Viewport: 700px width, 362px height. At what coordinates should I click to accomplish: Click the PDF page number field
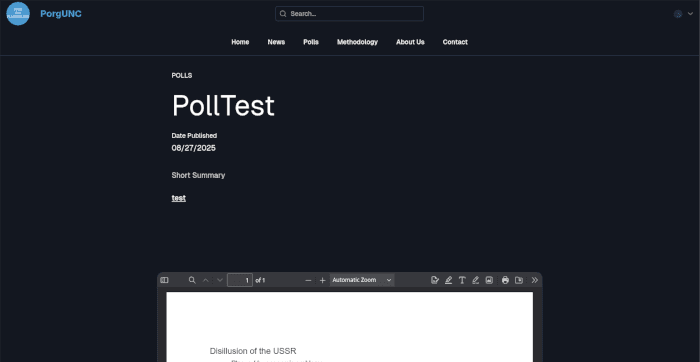[240, 280]
